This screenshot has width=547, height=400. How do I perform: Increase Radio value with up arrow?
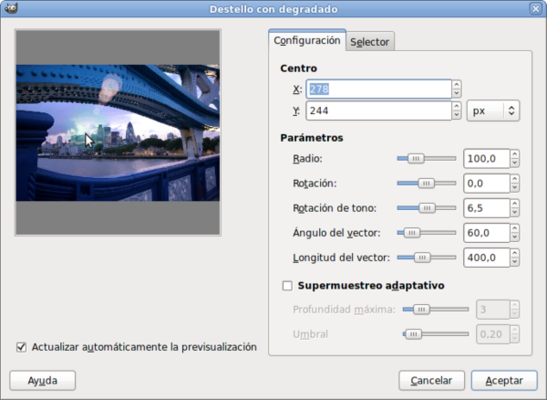(515, 154)
